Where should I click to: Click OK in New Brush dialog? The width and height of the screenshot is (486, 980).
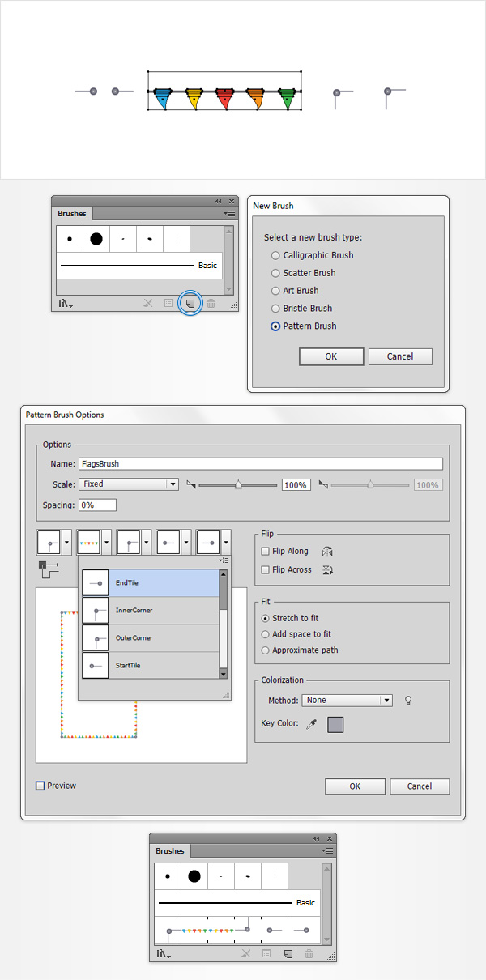(x=330, y=356)
